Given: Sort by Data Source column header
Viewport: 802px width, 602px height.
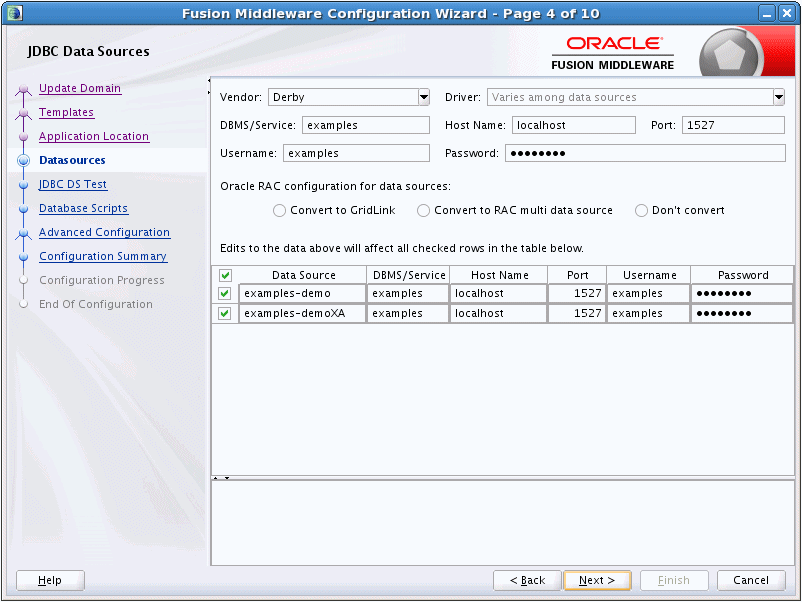Looking at the screenshot, I should click(x=303, y=275).
